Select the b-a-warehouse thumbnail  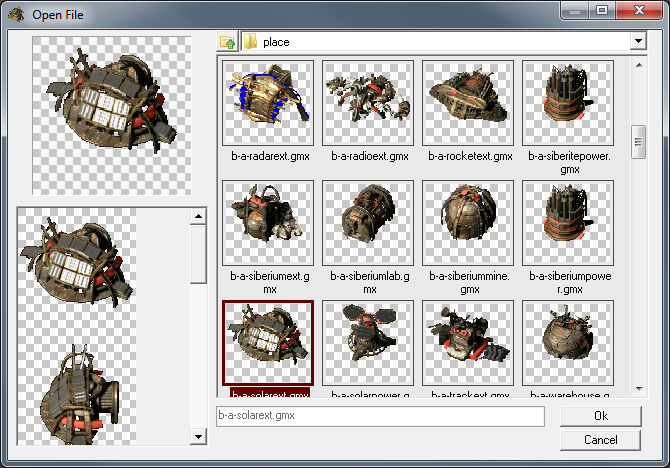click(x=568, y=342)
